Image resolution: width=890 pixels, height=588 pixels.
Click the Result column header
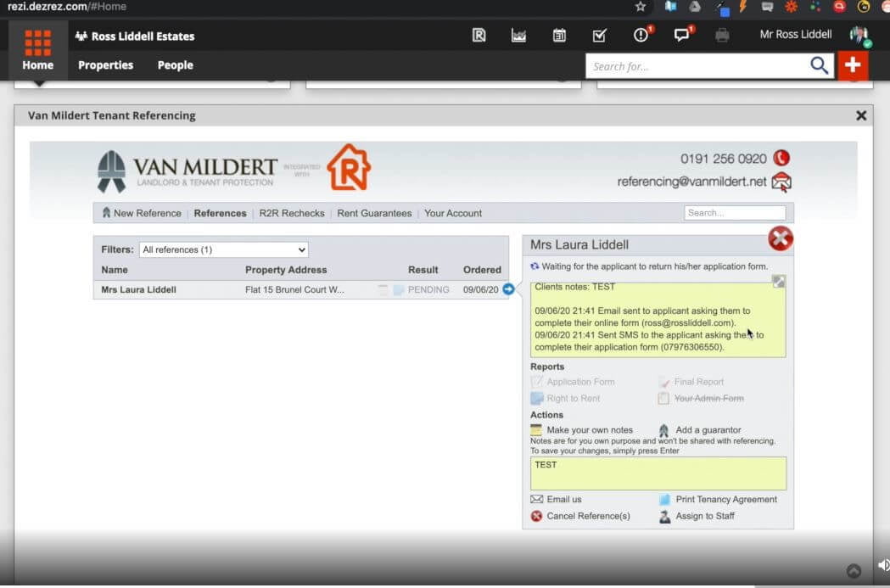423,270
